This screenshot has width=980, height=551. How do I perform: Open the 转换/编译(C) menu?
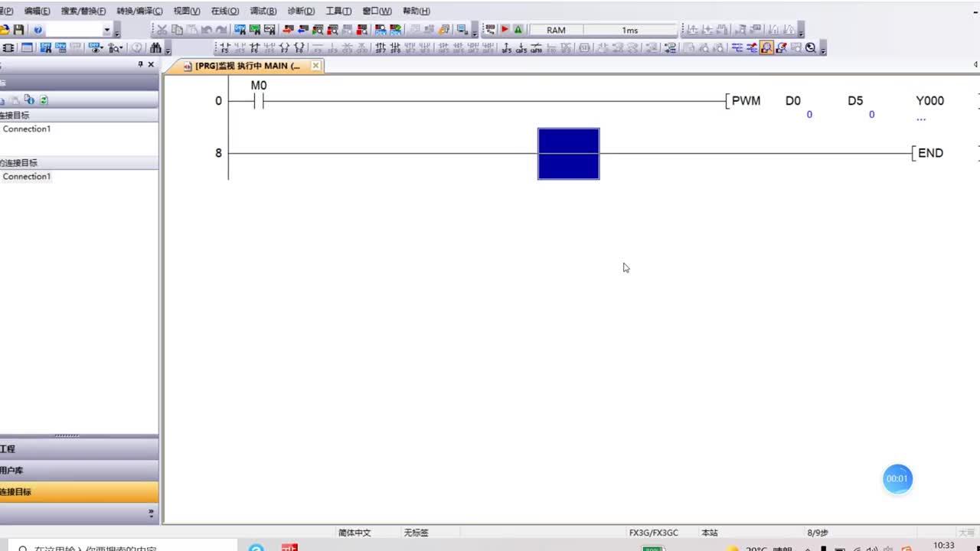click(x=139, y=11)
